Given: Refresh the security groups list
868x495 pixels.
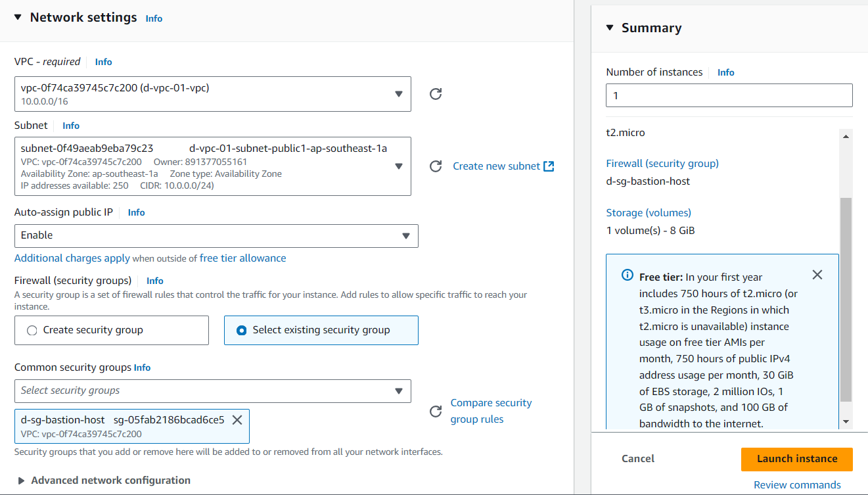Looking at the screenshot, I should pos(435,412).
